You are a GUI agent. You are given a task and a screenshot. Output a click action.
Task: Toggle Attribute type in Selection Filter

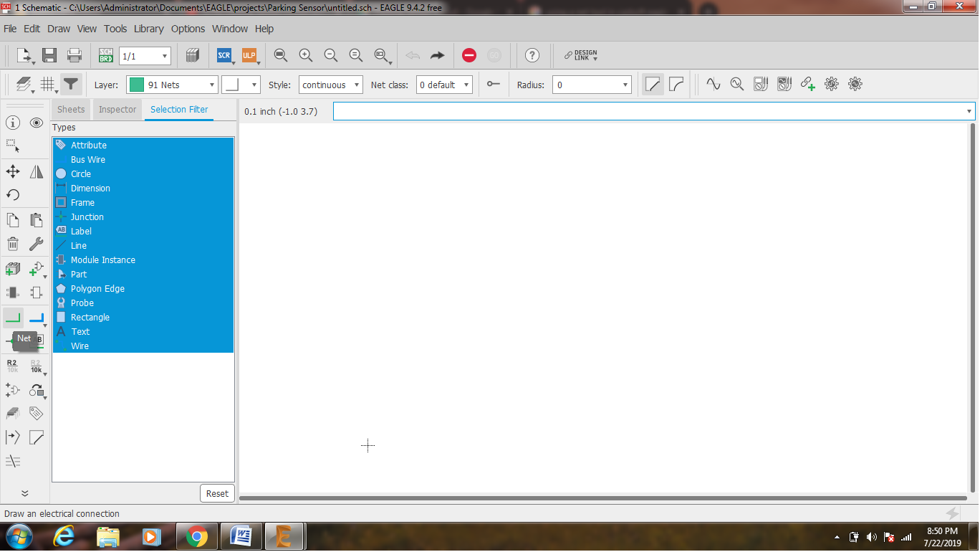[x=143, y=145]
